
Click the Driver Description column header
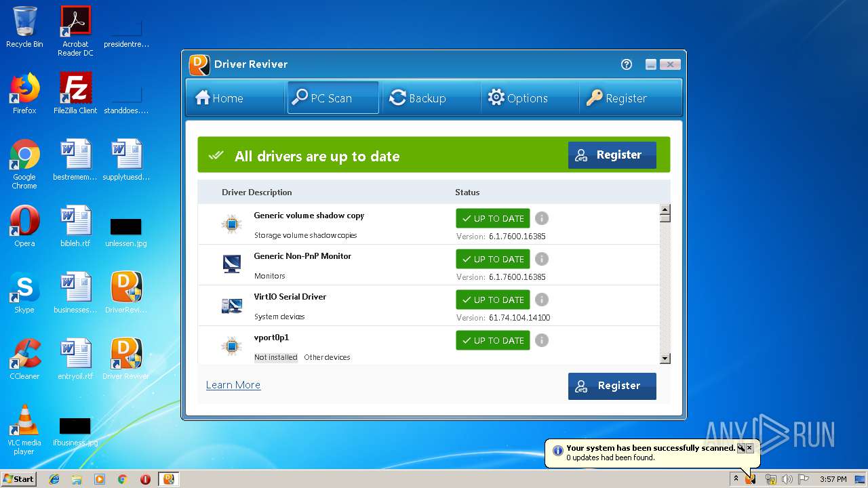tap(256, 192)
